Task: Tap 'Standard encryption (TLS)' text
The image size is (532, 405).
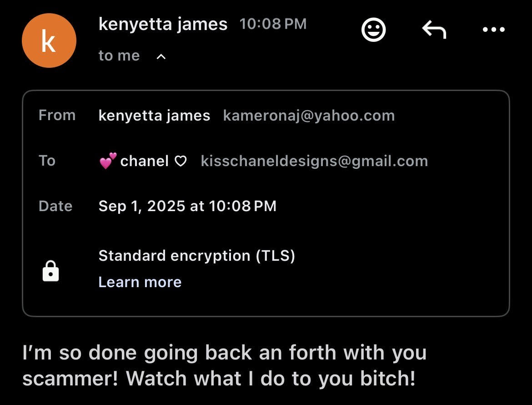Action: tap(197, 256)
